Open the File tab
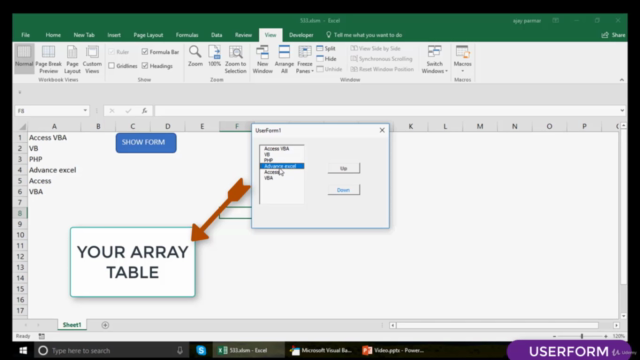The width and height of the screenshot is (640, 360). 25,35
